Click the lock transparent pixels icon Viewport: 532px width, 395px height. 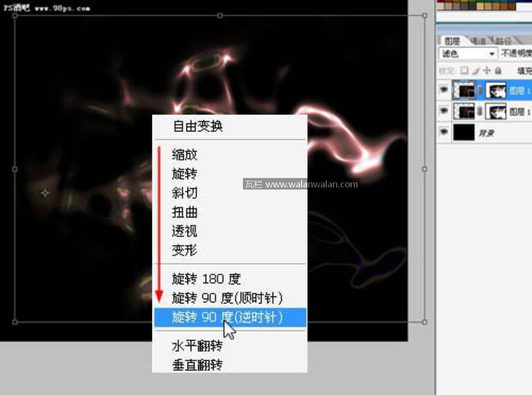click(464, 71)
